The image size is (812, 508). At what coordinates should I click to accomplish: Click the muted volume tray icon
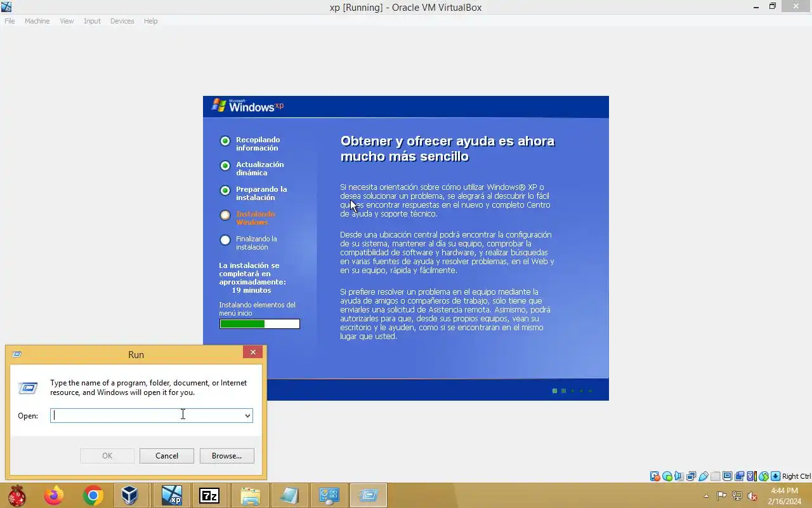pos(752,496)
